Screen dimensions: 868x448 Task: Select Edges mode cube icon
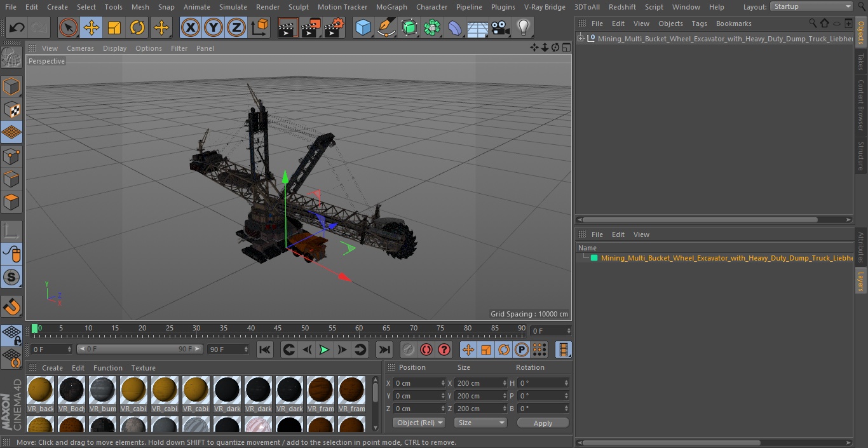11,179
